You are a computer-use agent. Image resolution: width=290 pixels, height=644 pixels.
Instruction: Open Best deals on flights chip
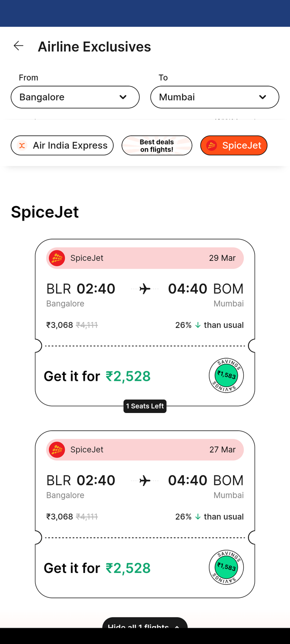click(157, 145)
